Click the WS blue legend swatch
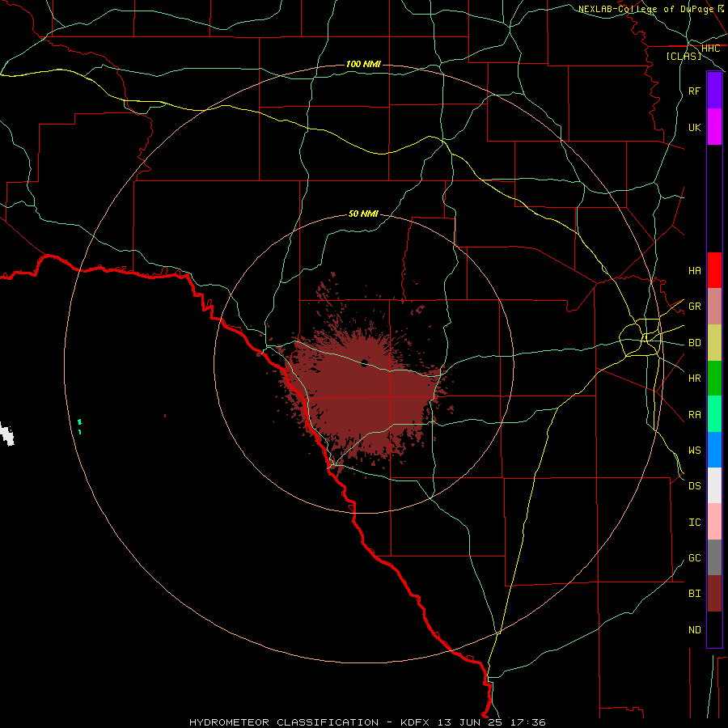The image size is (728, 728). coord(714,450)
